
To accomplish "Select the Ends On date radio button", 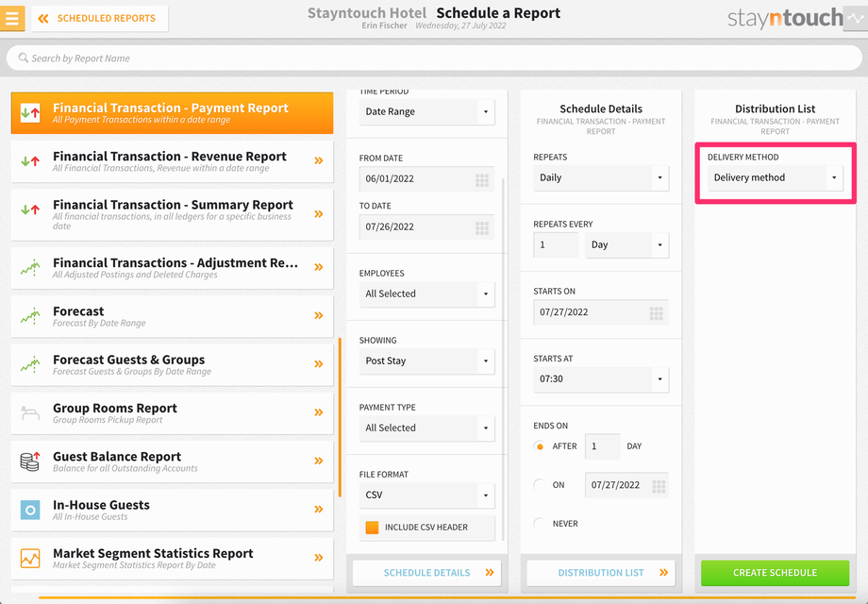I will pyautogui.click(x=540, y=485).
